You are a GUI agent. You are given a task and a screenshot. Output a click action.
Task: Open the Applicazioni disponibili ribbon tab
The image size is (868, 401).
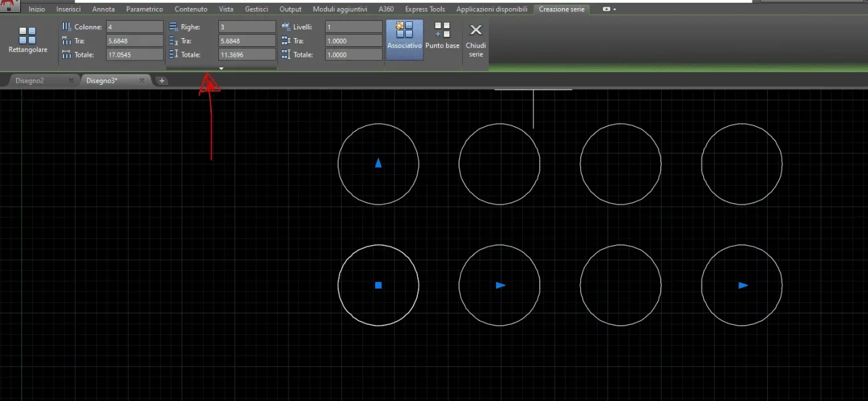491,9
